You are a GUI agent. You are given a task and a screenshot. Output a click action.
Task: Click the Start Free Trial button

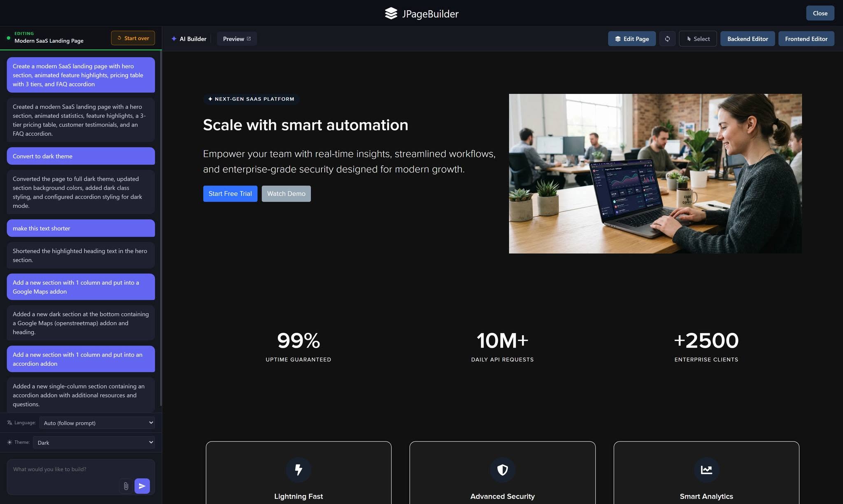click(230, 194)
